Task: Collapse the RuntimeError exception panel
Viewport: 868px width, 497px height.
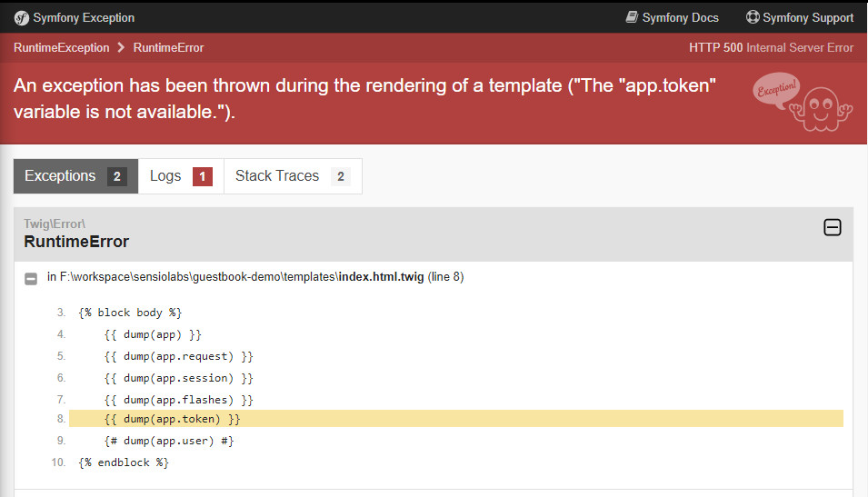Action: 832,227
